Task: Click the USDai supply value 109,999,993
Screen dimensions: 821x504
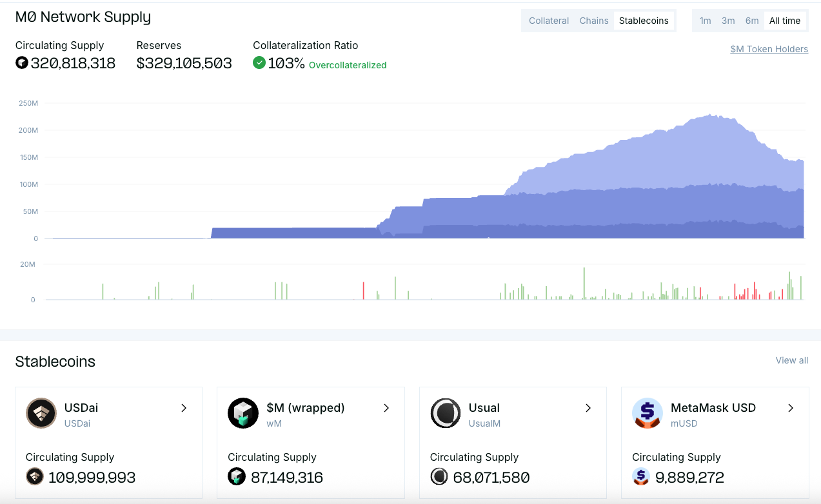Action: coord(91,478)
